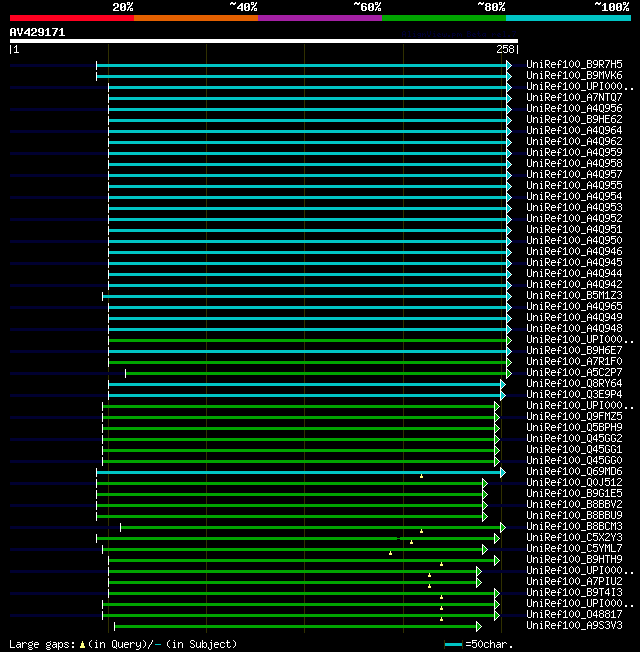Select the UniRef100_B9T4I3 label

tap(574, 593)
